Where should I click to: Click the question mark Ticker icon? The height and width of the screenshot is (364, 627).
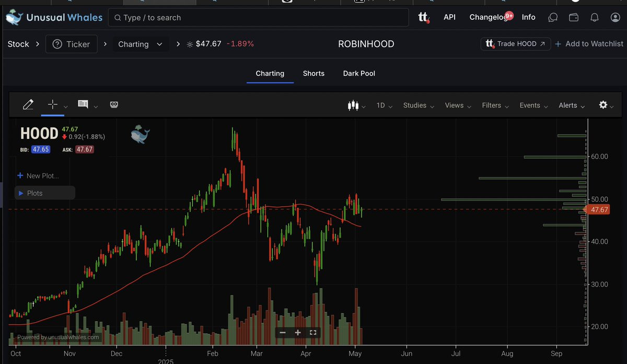57,44
